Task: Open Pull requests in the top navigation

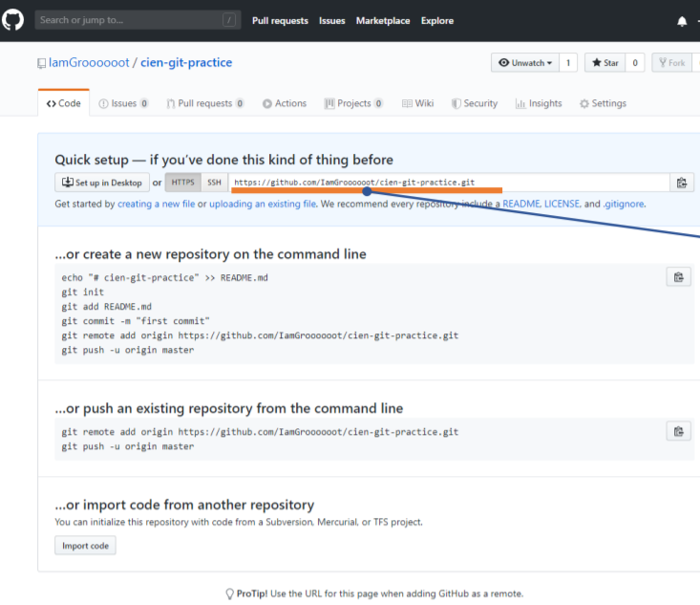Action: (x=280, y=21)
